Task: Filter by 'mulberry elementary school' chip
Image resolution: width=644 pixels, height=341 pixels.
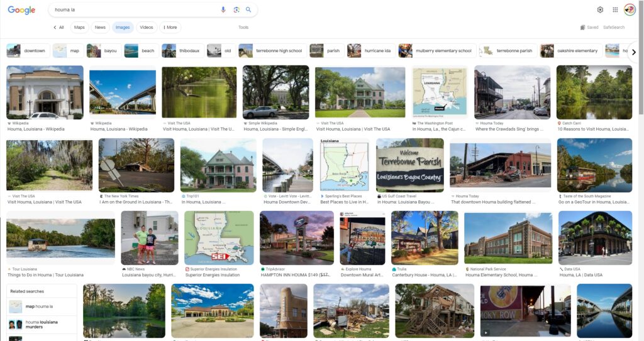Action: coord(437,51)
